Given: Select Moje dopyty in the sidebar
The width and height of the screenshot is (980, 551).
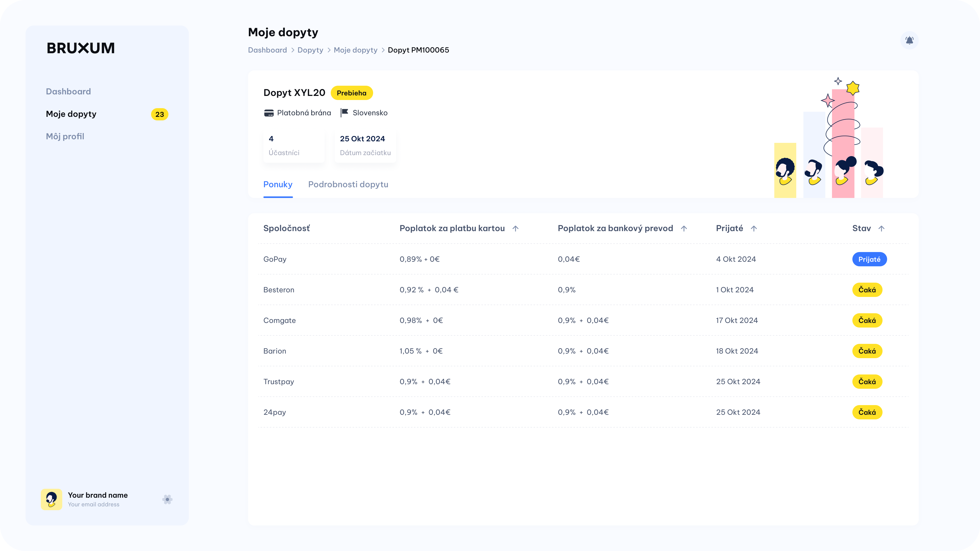Looking at the screenshot, I should coord(71,114).
